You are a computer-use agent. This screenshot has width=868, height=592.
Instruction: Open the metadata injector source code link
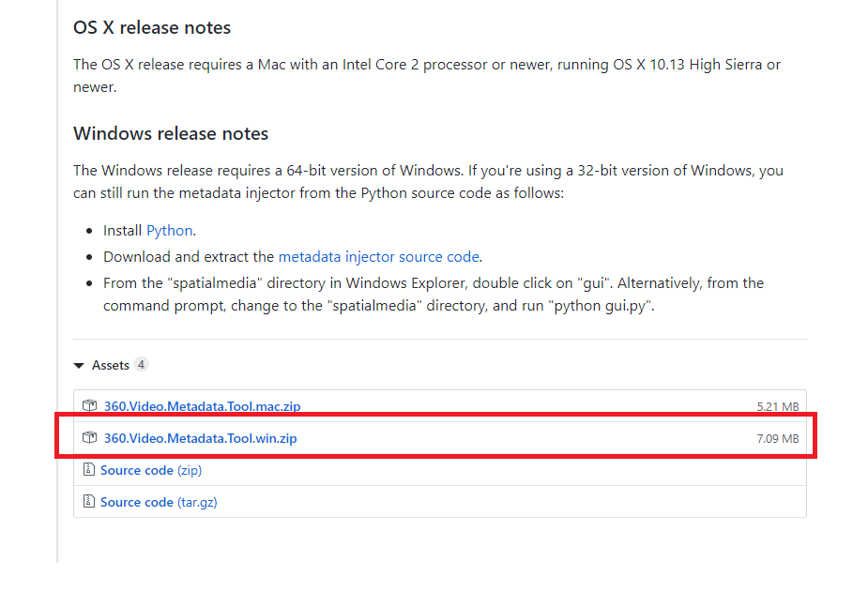pos(378,256)
